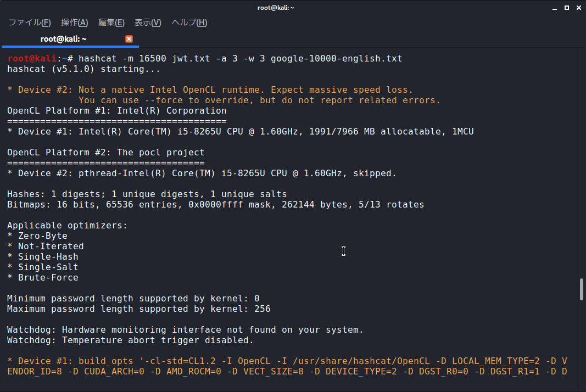Close the root@kali terminal tab with red X
Image resolution: width=586 pixels, height=392 pixels.
coord(129,39)
